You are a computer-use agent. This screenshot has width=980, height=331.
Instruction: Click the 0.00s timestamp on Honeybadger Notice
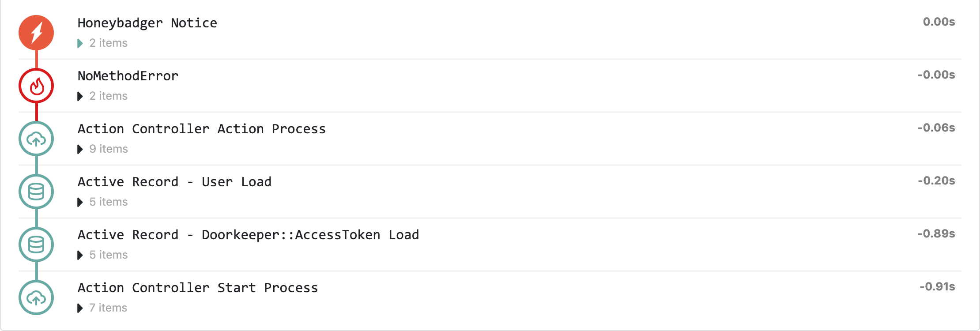[x=939, y=22]
